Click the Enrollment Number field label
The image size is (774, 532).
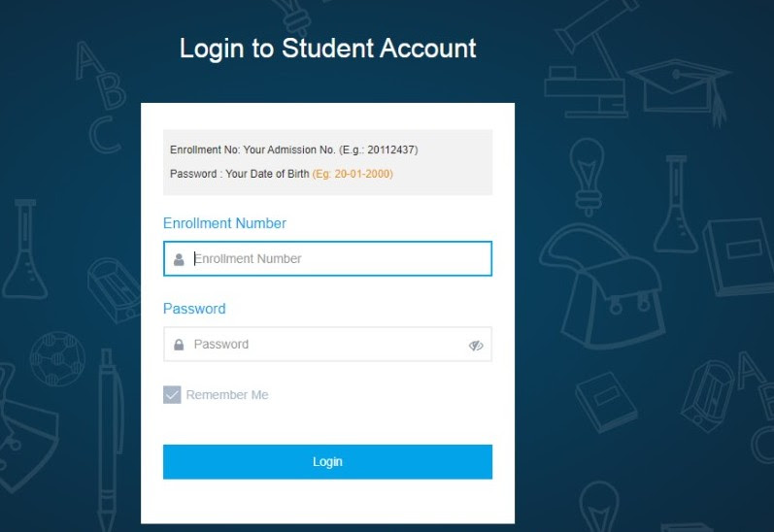(x=224, y=223)
